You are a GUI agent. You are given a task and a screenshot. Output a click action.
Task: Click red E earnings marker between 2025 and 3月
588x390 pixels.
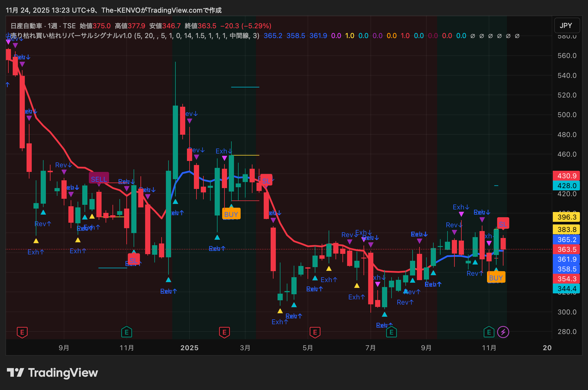click(x=224, y=332)
